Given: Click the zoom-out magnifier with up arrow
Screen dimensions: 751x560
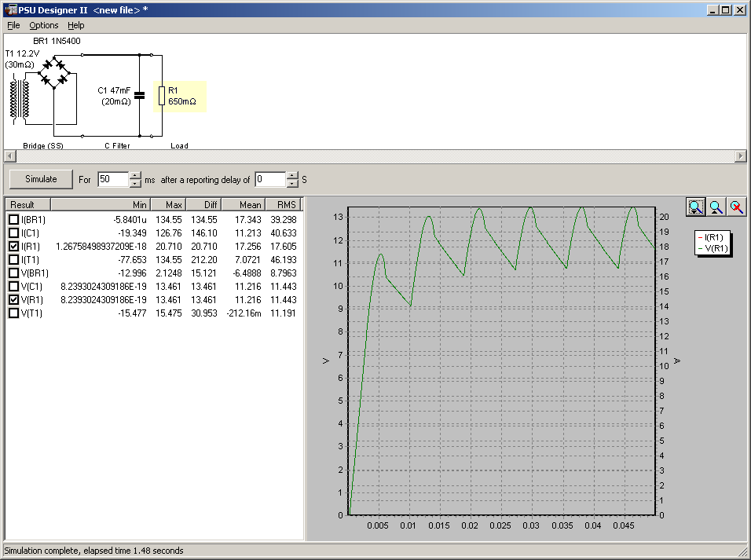Looking at the screenshot, I should coord(716,207).
